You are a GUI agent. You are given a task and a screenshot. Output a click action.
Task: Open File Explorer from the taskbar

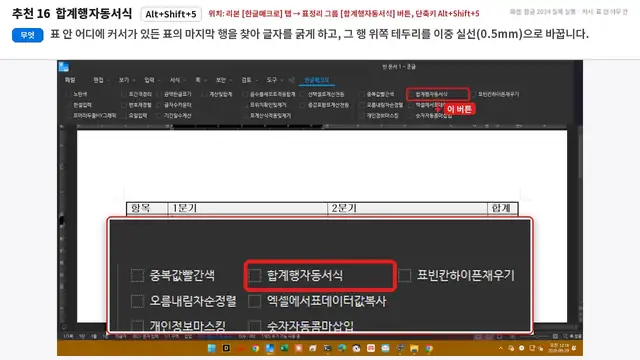point(414,348)
